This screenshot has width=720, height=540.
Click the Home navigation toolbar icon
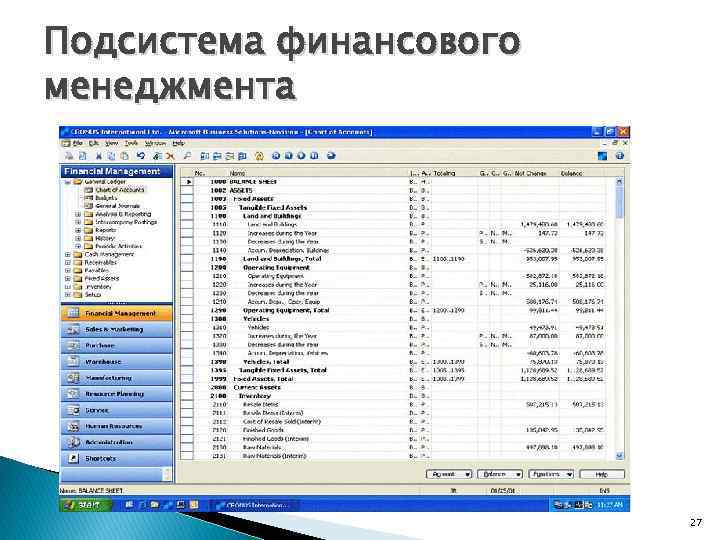tap(259, 156)
